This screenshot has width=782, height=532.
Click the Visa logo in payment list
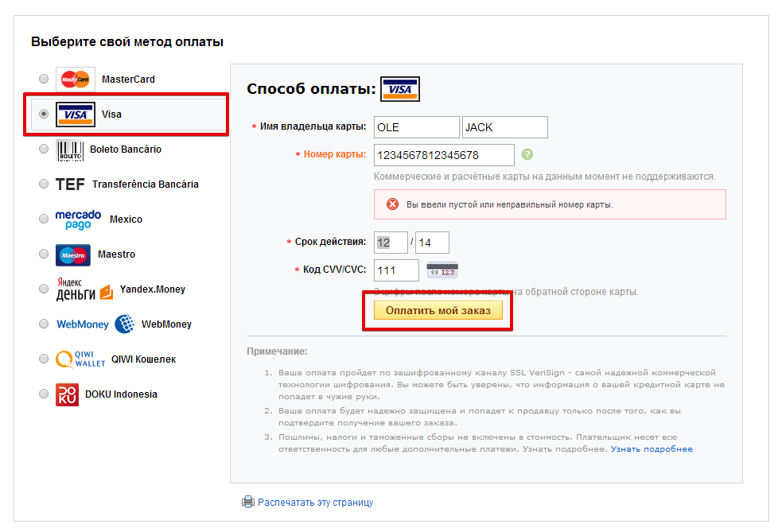[76, 115]
